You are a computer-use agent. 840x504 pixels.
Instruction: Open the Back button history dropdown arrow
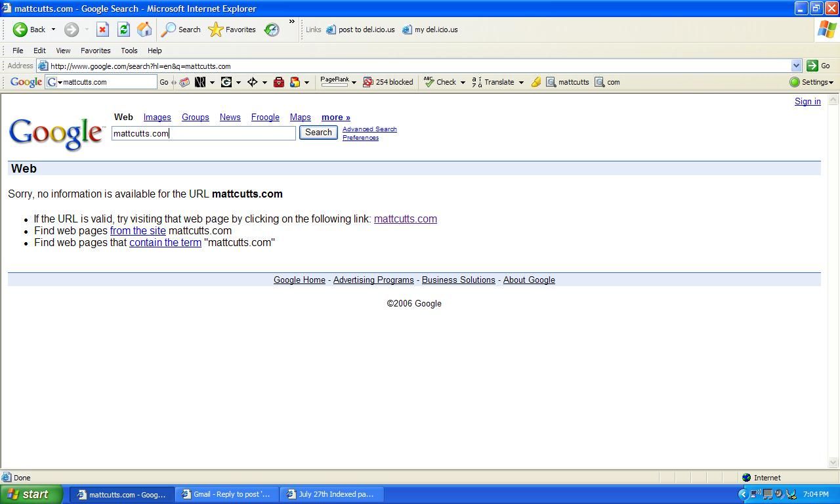[53, 30]
